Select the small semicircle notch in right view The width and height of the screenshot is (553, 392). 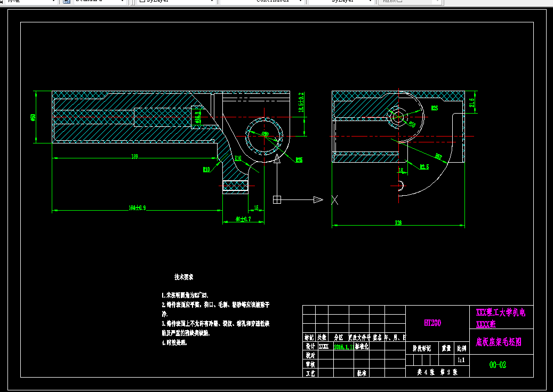click(x=400, y=186)
